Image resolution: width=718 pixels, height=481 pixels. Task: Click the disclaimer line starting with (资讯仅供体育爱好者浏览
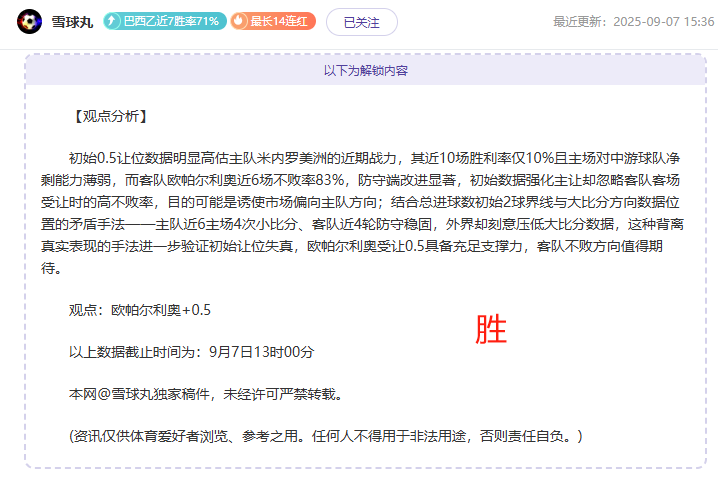tap(326, 436)
